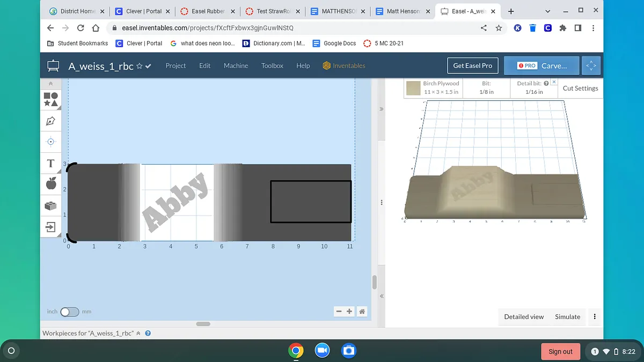Open the icon library (apple icon)

pyautogui.click(x=51, y=184)
